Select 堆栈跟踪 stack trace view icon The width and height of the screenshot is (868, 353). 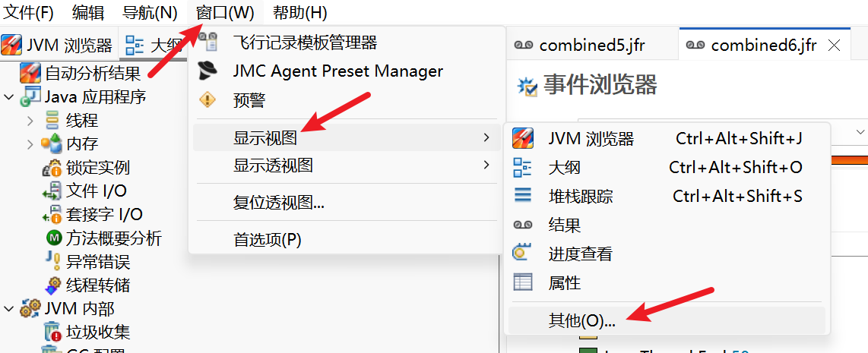pos(523,195)
